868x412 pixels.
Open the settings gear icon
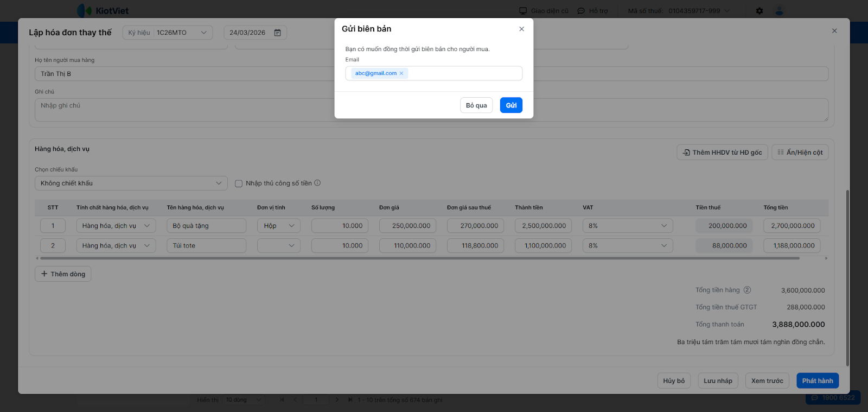(x=759, y=11)
